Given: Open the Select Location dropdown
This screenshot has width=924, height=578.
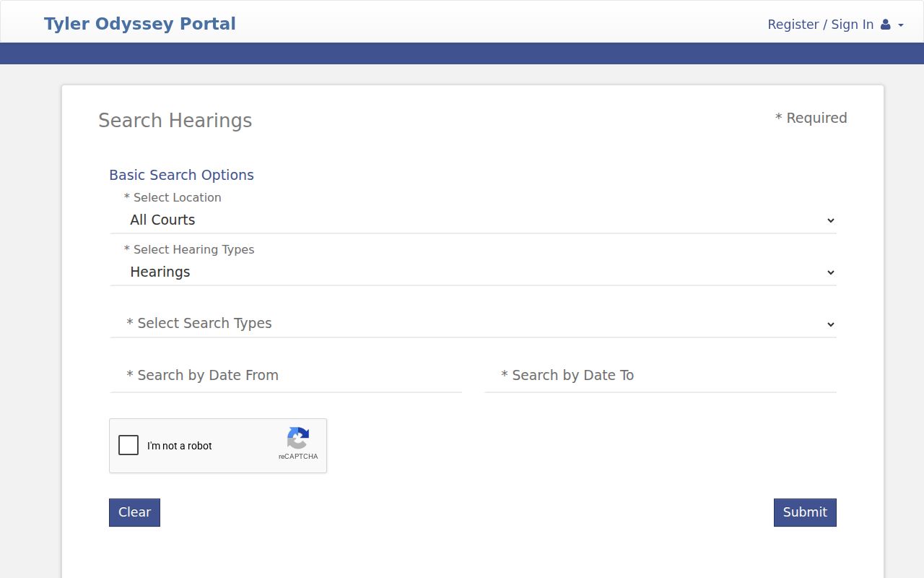Looking at the screenshot, I should (474, 220).
